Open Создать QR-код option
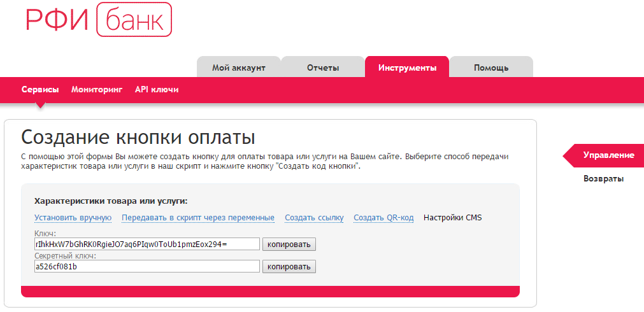Screen dimensions: 644x312 click(x=383, y=218)
